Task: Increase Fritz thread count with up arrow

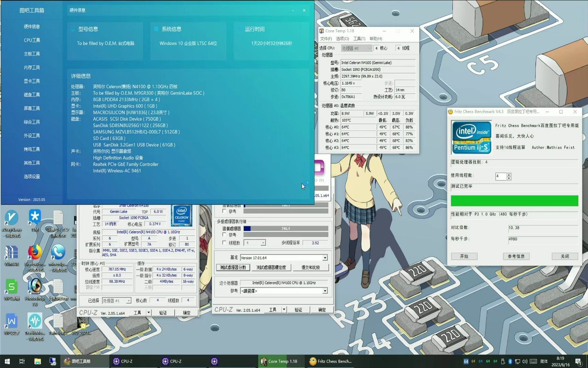Action: click(509, 175)
